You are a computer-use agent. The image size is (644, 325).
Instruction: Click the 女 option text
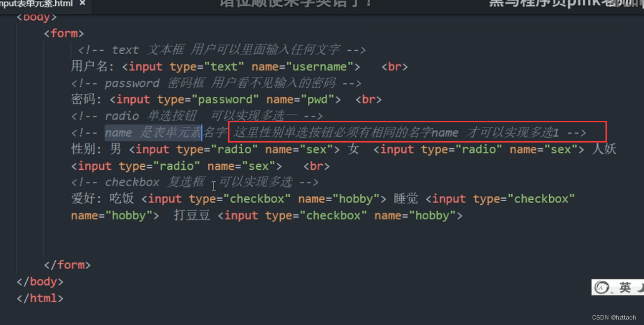click(353, 149)
